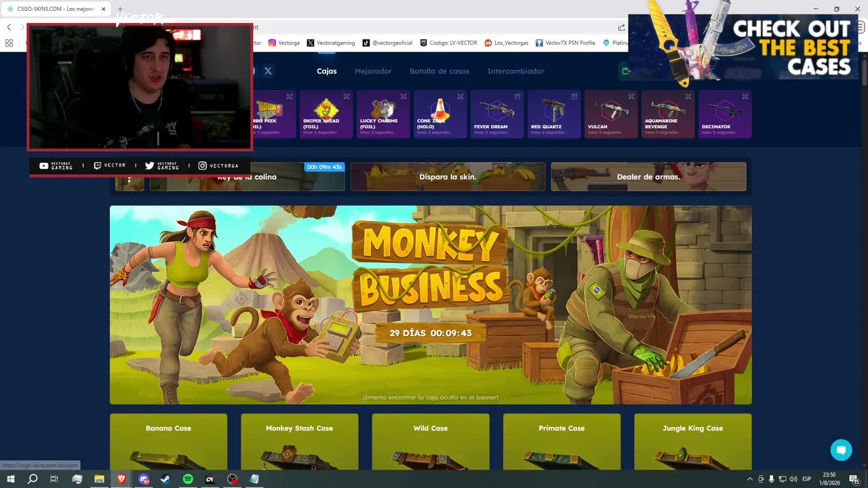The width and height of the screenshot is (868, 488).
Task: Open the chat support bubble
Action: pos(841,450)
